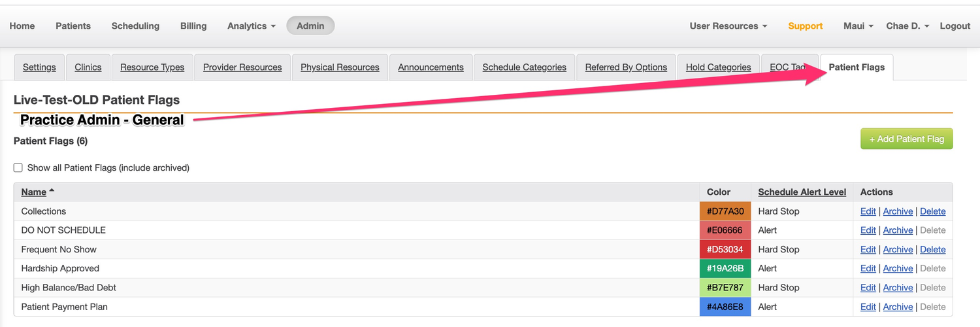Viewport: 980px width, 327px height.
Task: Sort table by Name column header
Action: pos(34,192)
